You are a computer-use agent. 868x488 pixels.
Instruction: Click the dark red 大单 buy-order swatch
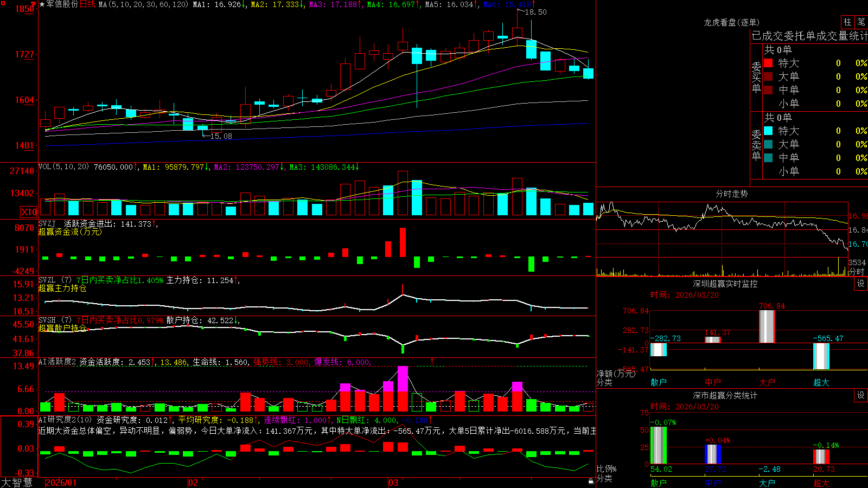tap(768, 76)
